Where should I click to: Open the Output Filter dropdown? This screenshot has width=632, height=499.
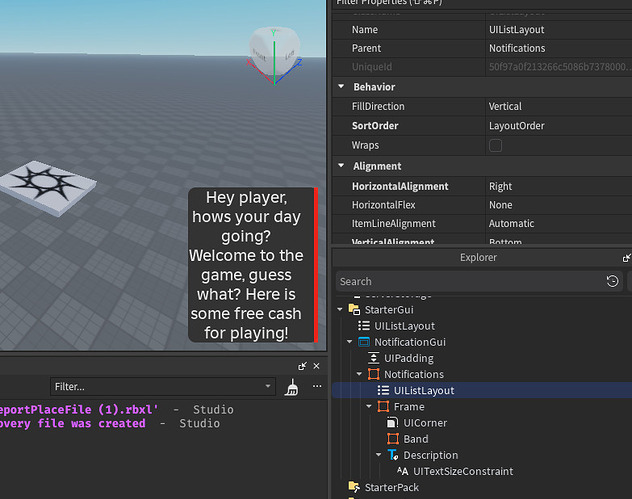point(268,386)
